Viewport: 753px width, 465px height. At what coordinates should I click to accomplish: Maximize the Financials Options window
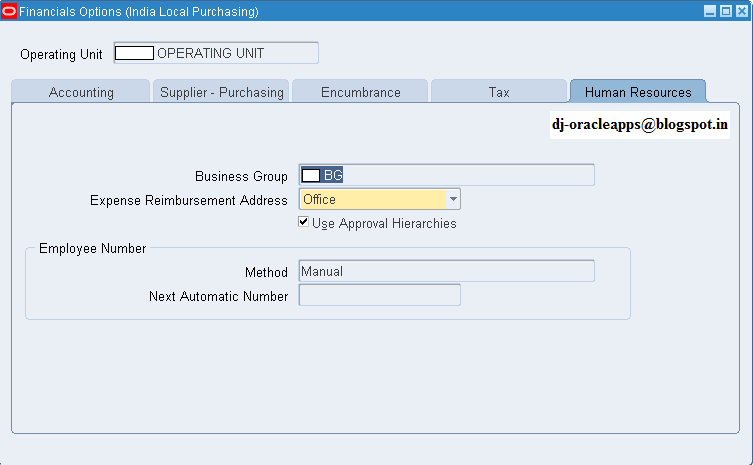click(x=726, y=11)
